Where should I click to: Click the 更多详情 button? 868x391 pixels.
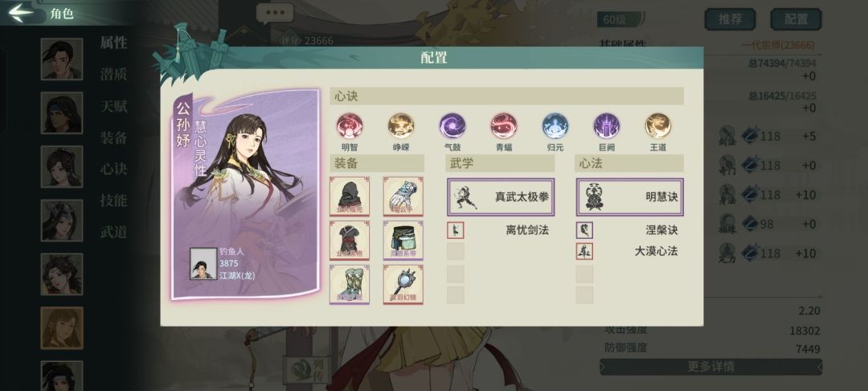tap(710, 367)
